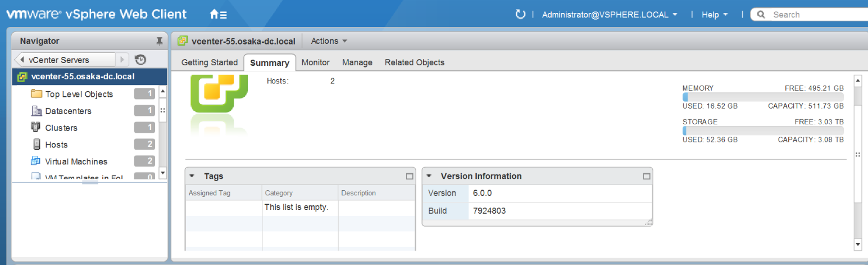
Task: Collapse the Version Information section
Action: pos(429,176)
